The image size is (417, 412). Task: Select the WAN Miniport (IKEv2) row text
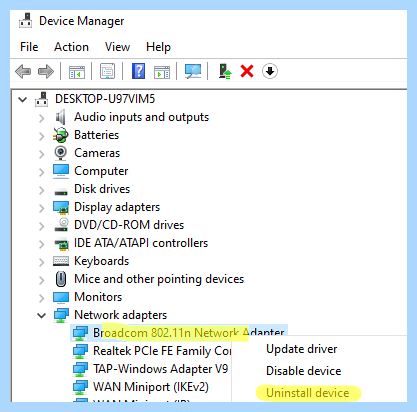pos(151,387)
